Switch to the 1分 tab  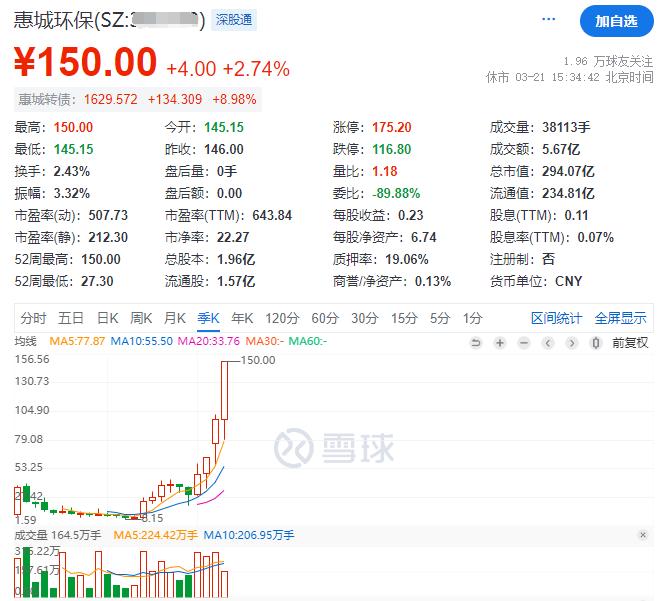[472, 318]
